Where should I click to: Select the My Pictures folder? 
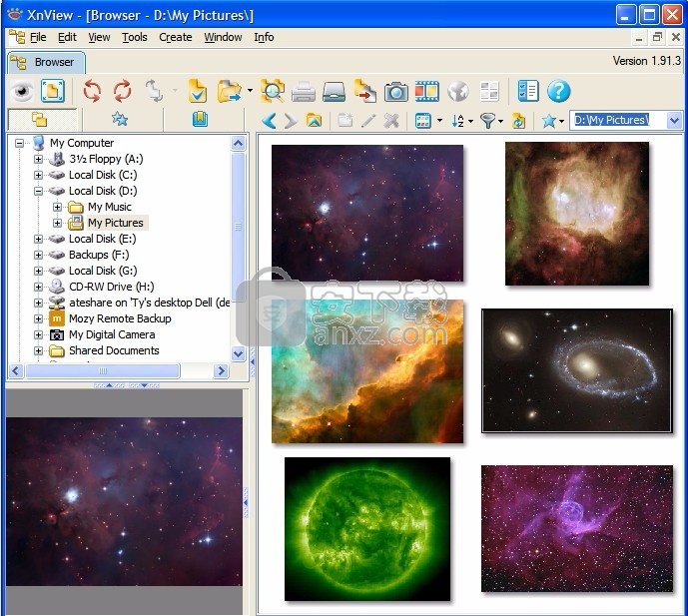click(x=116, y=223)
